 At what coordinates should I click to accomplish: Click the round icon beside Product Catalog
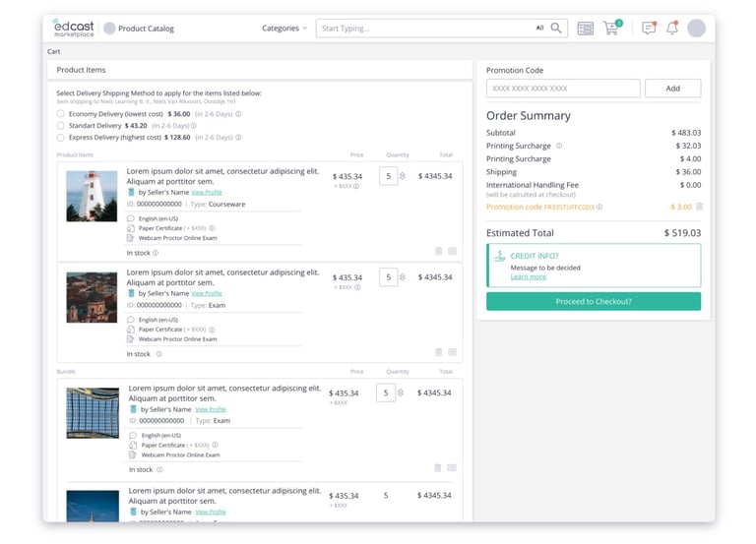click(109, 29)
